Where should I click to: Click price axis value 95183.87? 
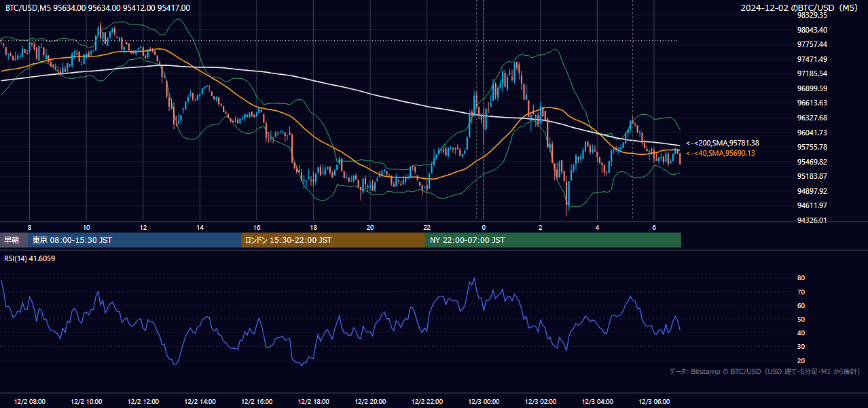(812, 176)
